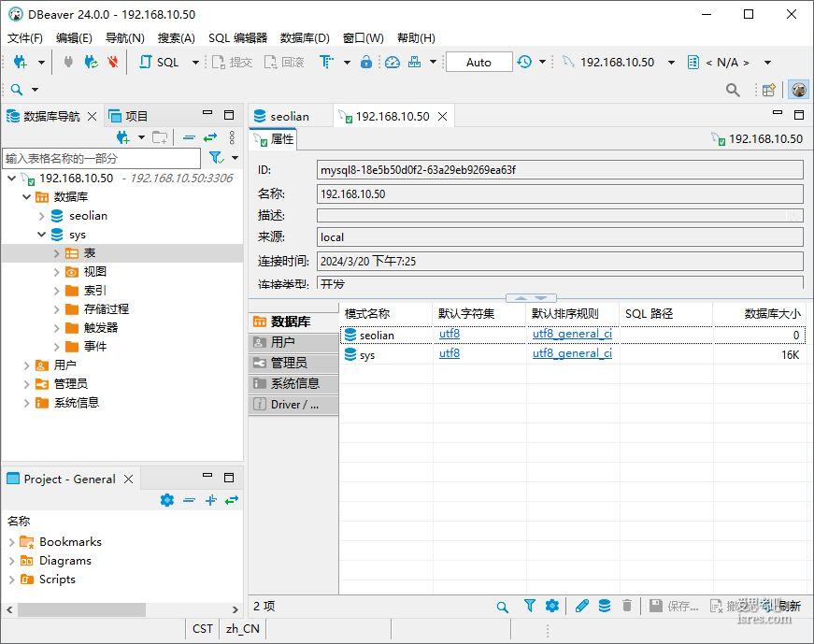Click the delete trash icon in bottom bar
Viewport: 814px width, 644px height.
[627, 606]
